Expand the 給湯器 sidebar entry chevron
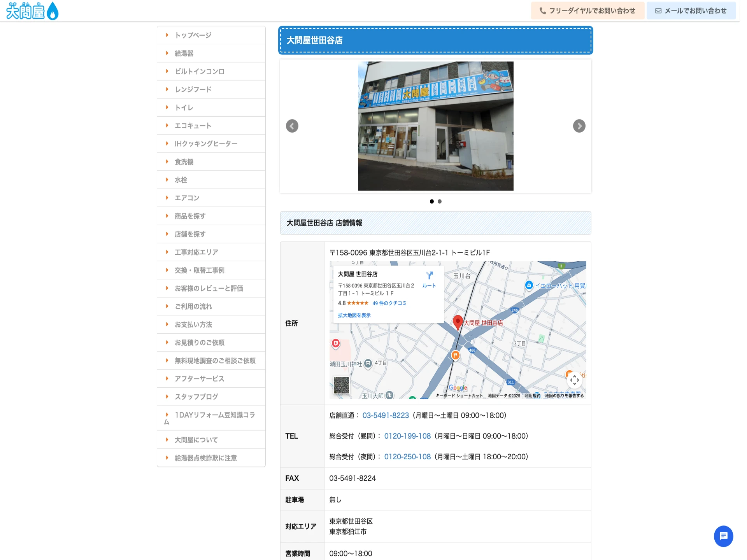 167,53
